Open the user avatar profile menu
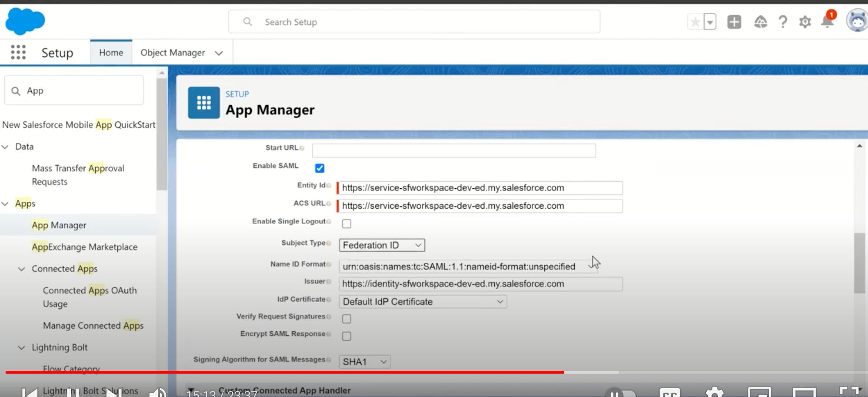Screen dimensions: 868x397 pos(858,21)
